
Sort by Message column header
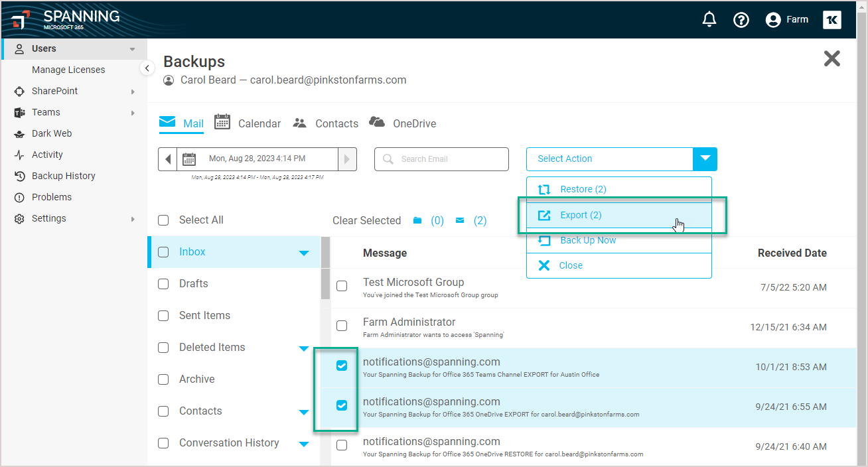pyautogui.click(x=385, y=253)
